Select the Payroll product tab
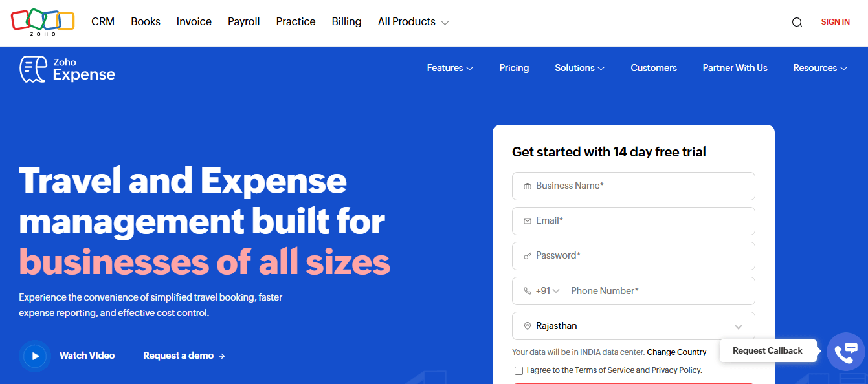The image size is (868, 384). [243, 21]
